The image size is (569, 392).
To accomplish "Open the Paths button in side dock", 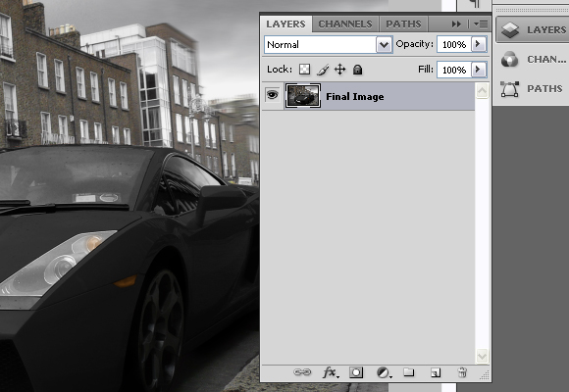I will [x=533, y=89].
